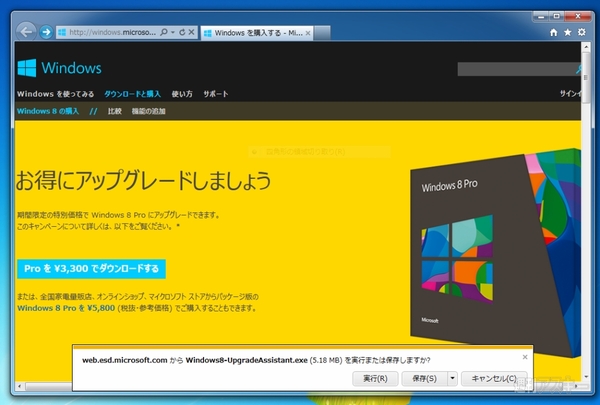The image size is (600, 405).
Task: Go back with the browser back arrow
Action: pos(26,32)
